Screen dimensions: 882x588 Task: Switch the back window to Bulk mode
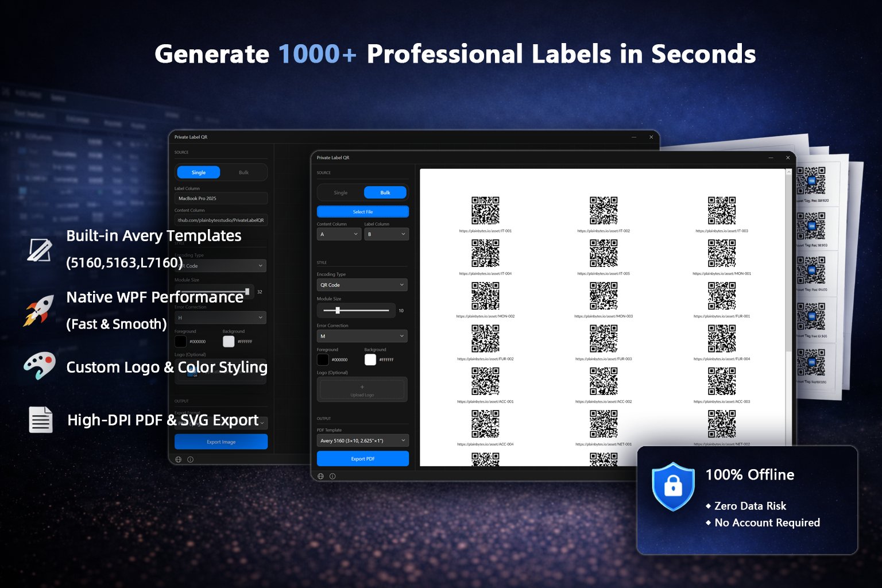[x=243, y=172]
